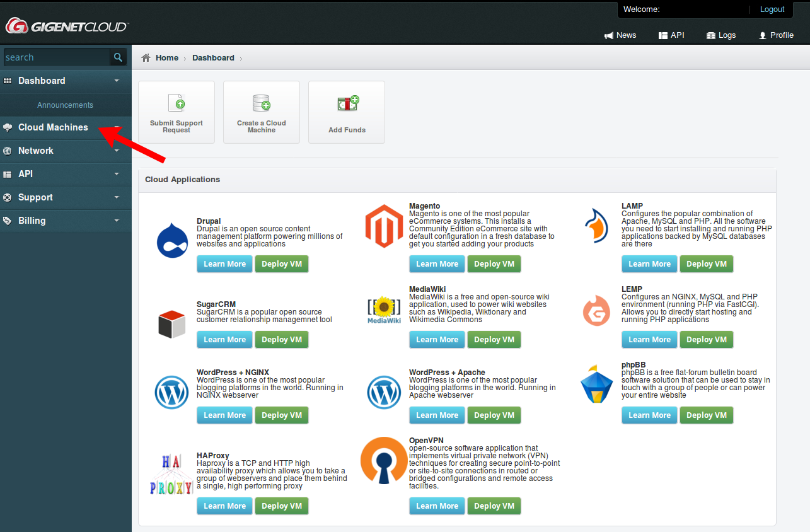This screenshot has height=532, width=810.
Task: Click the News megaphone icon
Action: (609, 35)
